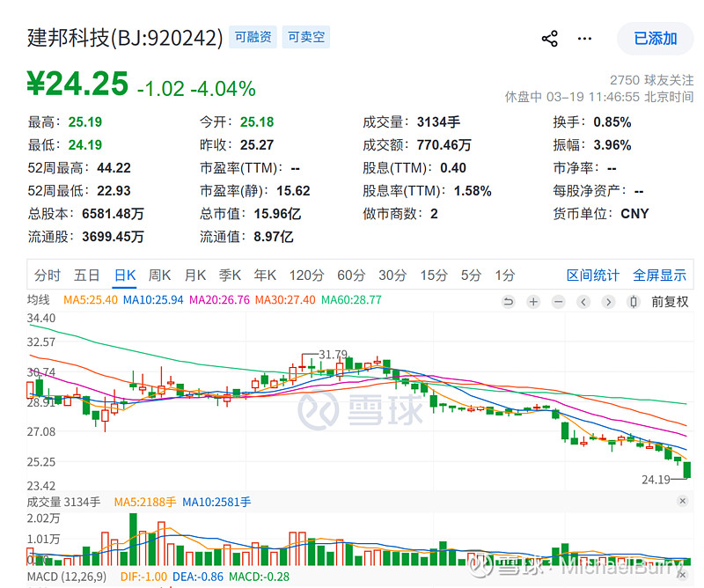704x588 pixels.
Task: Switch to the 30分 chart tab
Action: coord(392,275)
